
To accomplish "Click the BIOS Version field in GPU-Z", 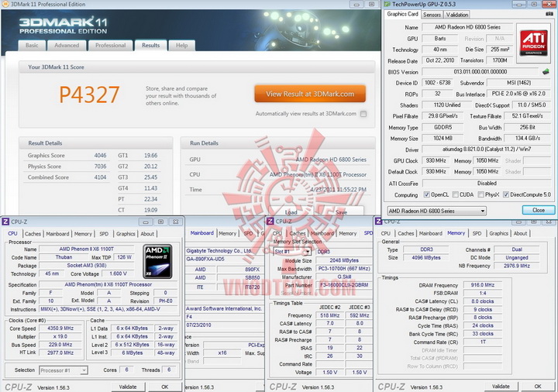I will pos(480,72).
